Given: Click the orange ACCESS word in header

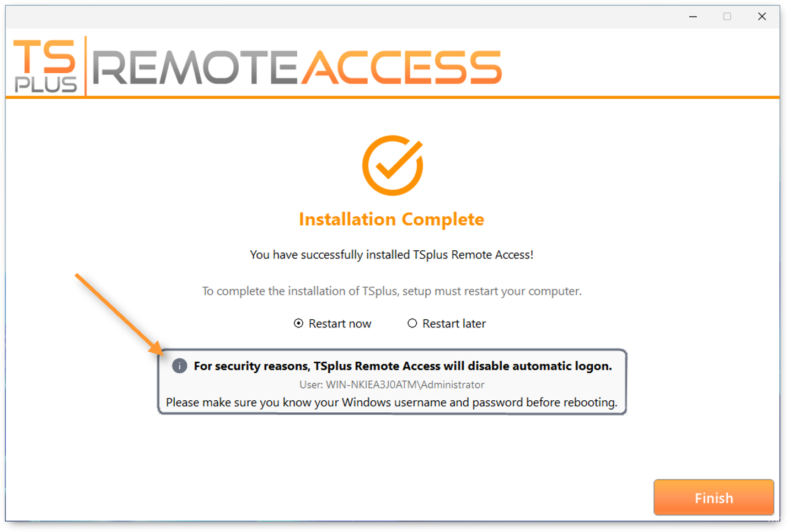Looking at the screenshot, I should (402, 68).
